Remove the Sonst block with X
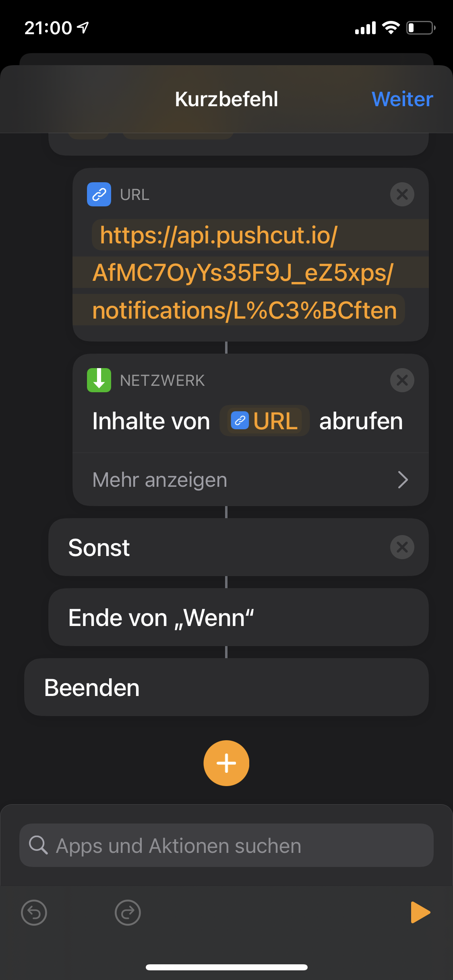Viewport: 453px width, 980px height. click(x=402, y=547)
